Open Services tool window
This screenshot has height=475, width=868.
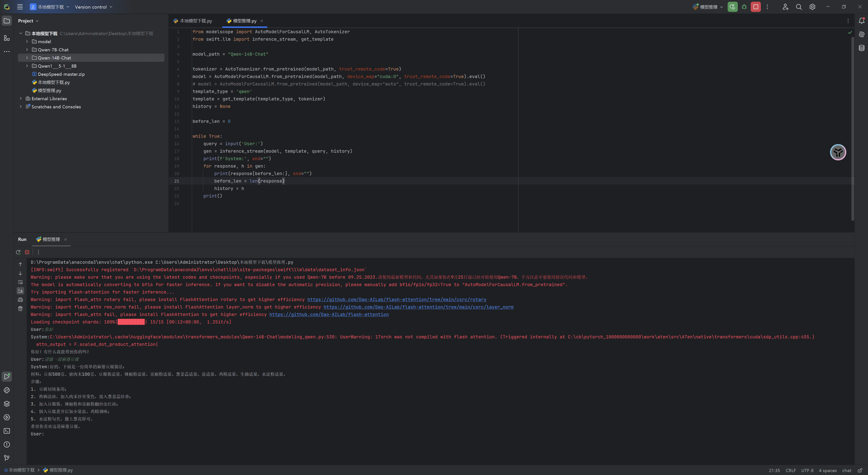tap(7, 417)
